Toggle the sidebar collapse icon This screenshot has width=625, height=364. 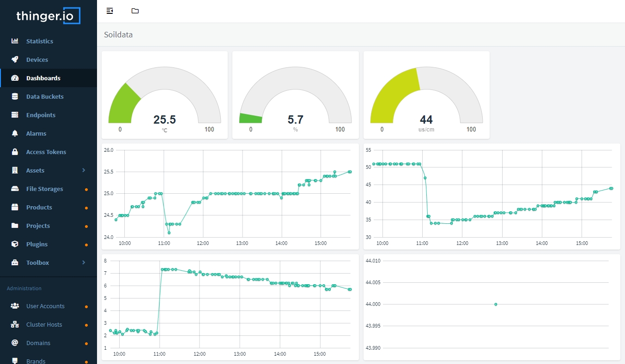[x=109, y=11]
